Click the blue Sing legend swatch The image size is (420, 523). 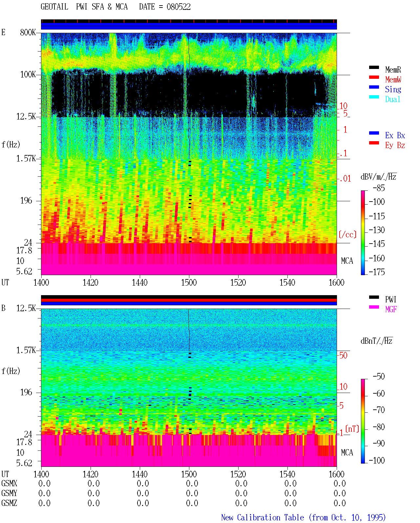tap(374, 87)
